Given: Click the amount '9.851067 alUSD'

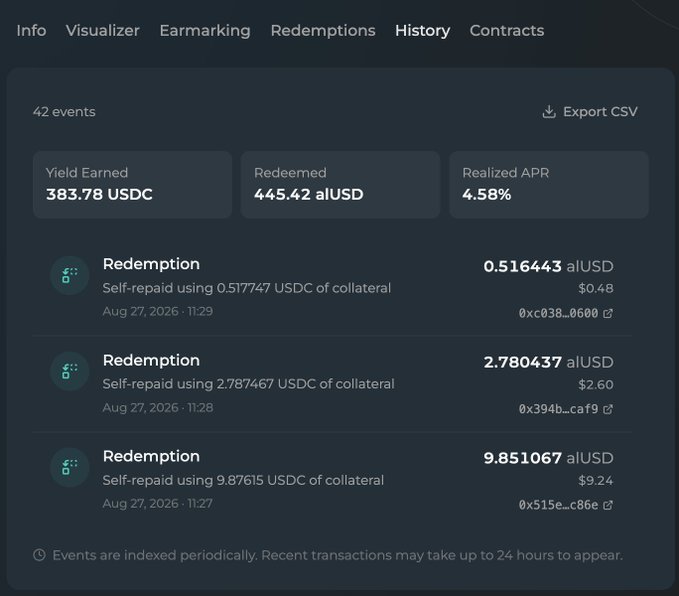Looking at the screenshot, I should click(x=548, y=458).
